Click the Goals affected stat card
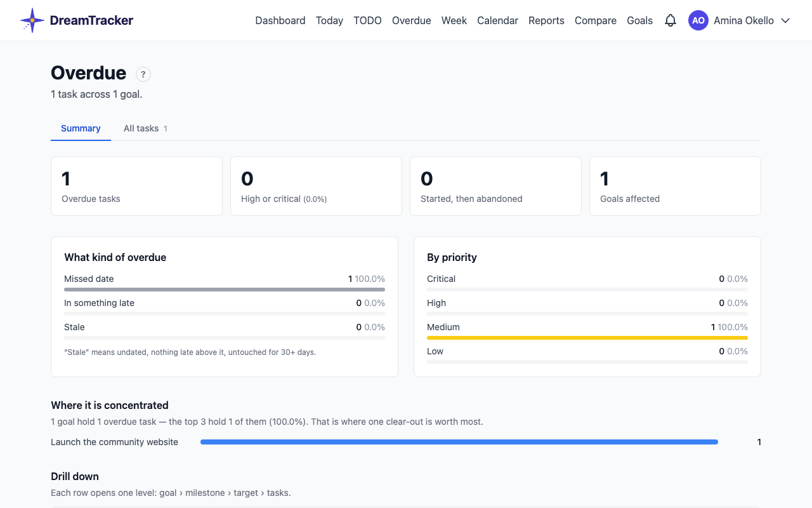Image resolution: width=812 pixels, height=508 pixels. [x=675, y=186]
